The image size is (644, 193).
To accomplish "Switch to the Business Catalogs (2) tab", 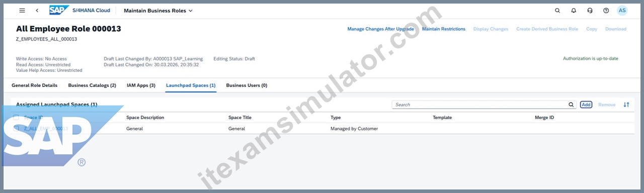I will pos(92,85).
